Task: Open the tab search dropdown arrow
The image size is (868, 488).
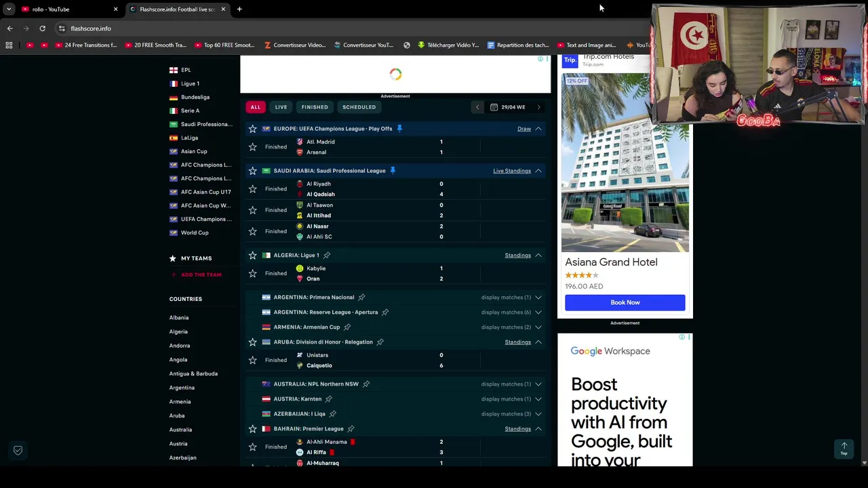Action: pyautogui.click(x=9, y=9)
